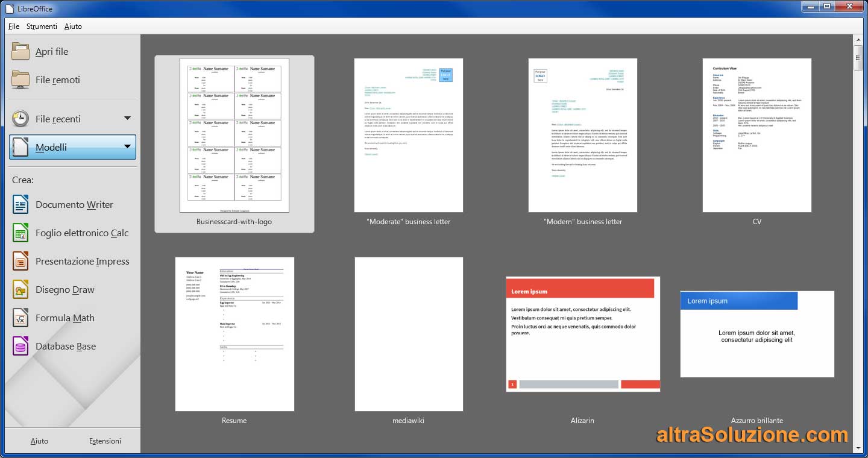Click Documento Writer label
Image resolution: width=868 pixels, height=458 pixels.
click(x=74, y=205)
